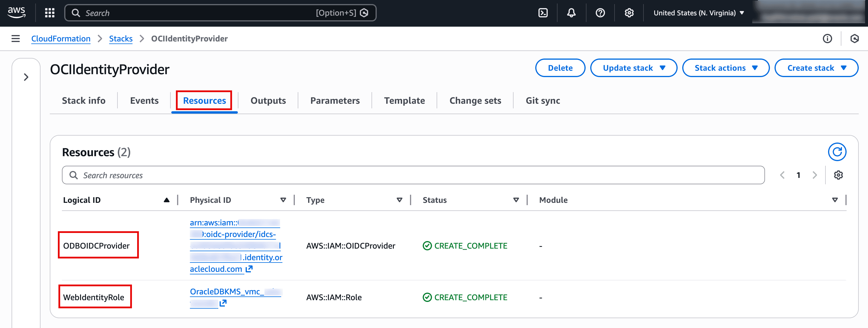Open the OracleDBKMS_vmc role link
The image size is (868, 328).
pyautogui.click(x=235, y=297)
